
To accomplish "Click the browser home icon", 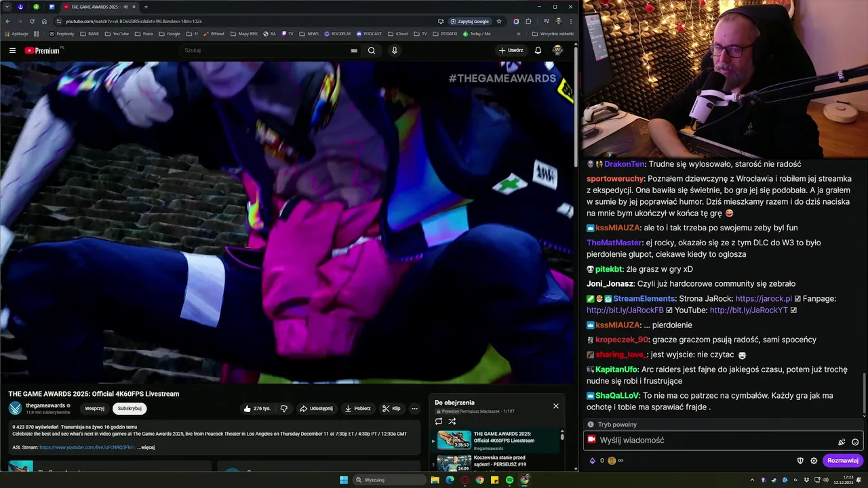I will tap(44, 21).
